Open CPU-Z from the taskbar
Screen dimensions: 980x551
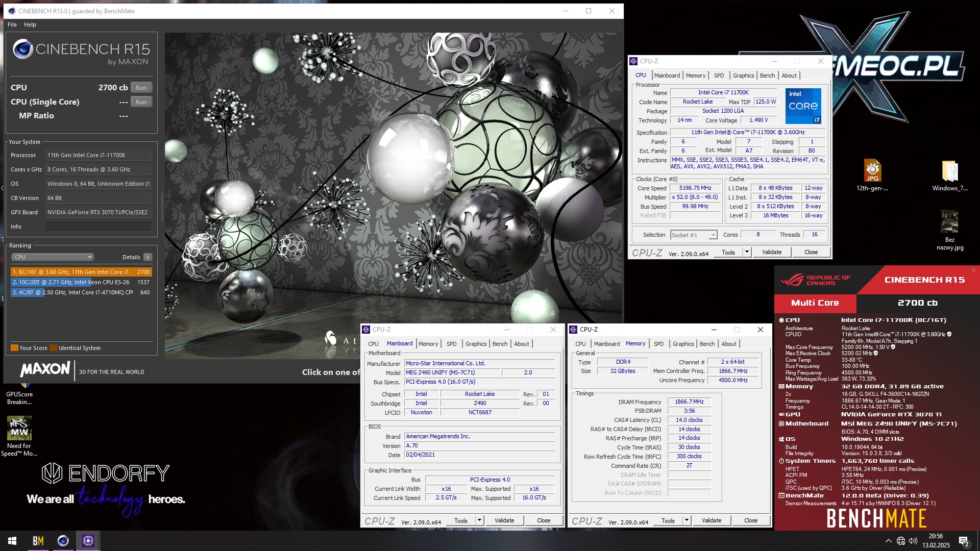coord(88,541)
